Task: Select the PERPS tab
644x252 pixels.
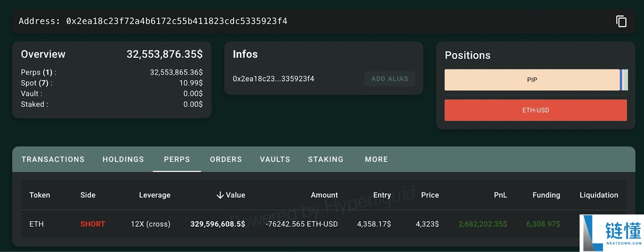Action: click(177, 159)
